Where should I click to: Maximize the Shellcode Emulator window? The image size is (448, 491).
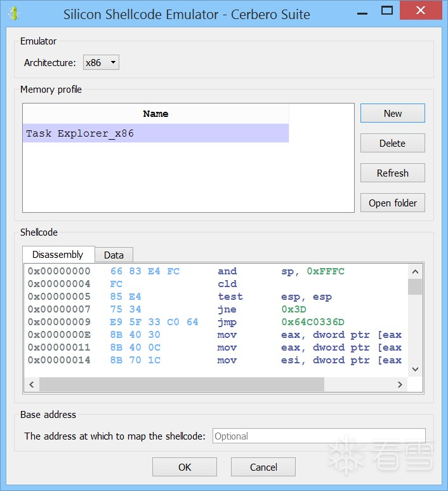[x=387, y=11]
